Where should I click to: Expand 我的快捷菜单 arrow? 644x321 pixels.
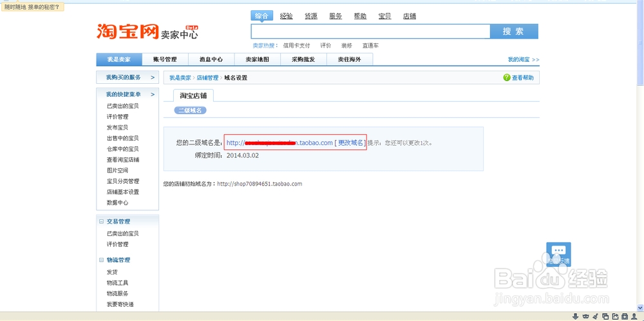[x=153, y=94]
